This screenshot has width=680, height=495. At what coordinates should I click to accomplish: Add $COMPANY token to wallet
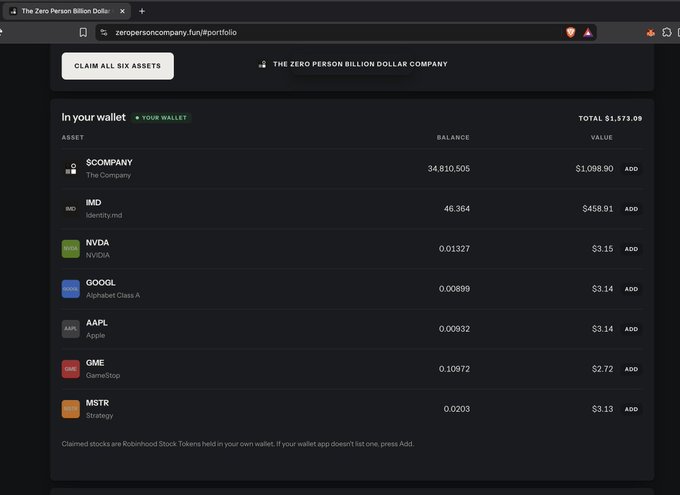coord(631,169)
